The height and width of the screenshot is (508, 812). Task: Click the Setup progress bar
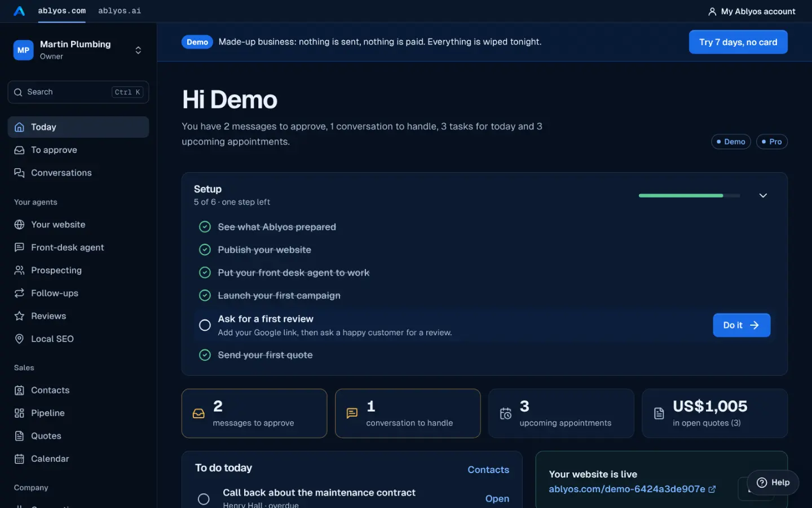pos(689,195)
